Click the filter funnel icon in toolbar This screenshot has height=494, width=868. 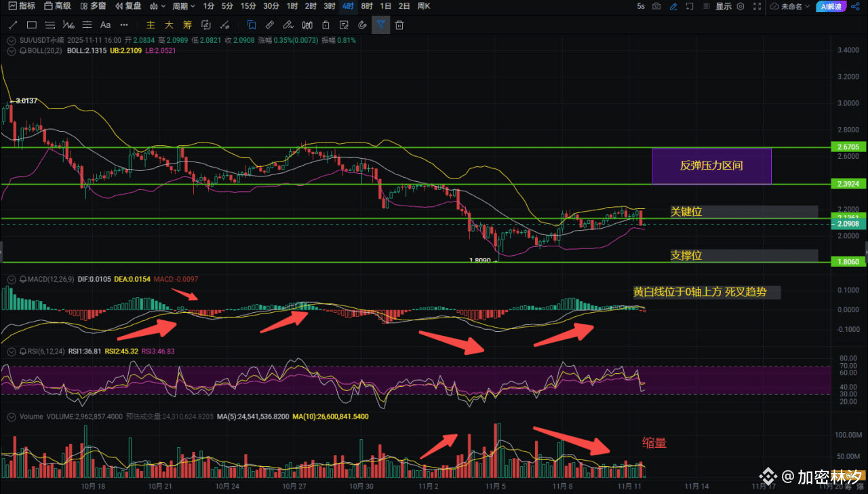point(381,25)
